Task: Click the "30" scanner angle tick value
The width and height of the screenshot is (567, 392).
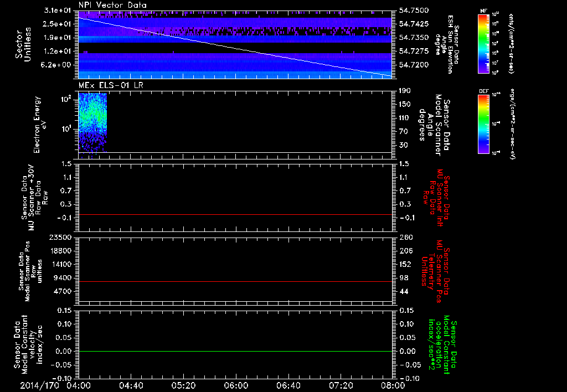Action: pos(403,145)
